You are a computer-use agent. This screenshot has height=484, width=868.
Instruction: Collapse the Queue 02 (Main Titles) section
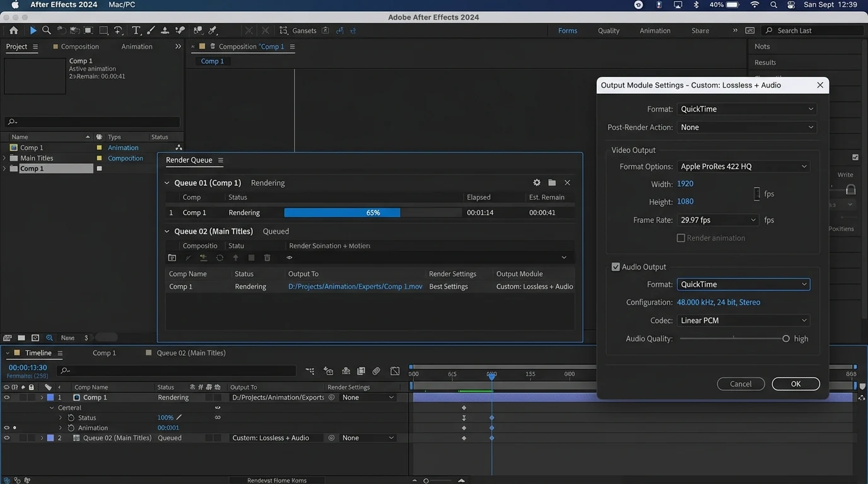pos(167,231)
